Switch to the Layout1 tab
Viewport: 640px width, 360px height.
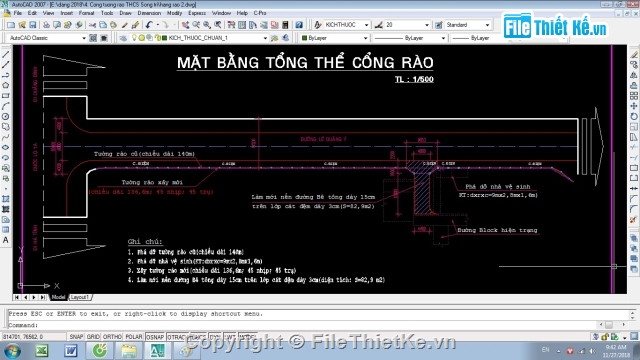[80, 297]
